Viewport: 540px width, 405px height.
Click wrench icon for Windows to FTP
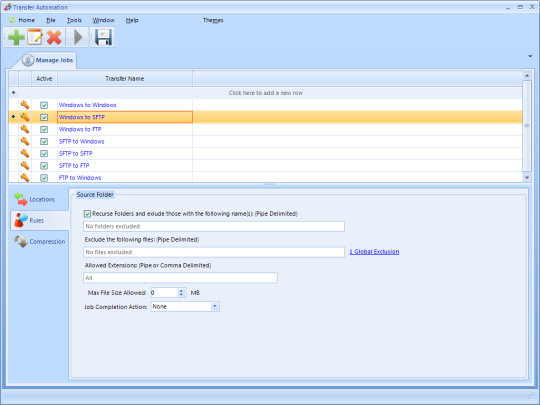[x=25, y=129]
